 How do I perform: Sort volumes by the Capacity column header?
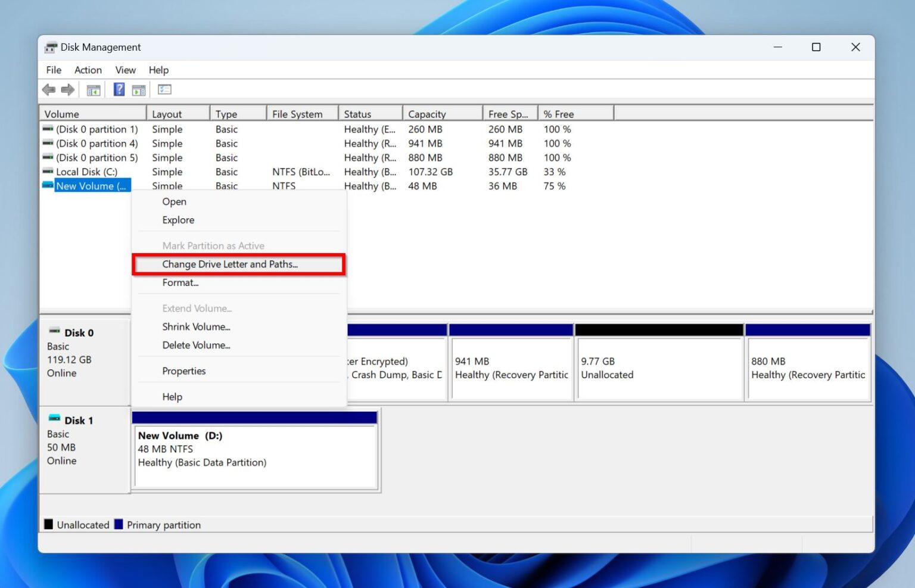pos(427,113)
